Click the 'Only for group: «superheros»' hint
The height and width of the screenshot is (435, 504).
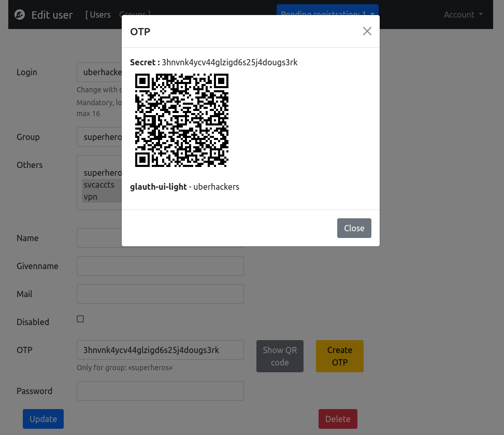pyautogui.click(x=124, y=368)
